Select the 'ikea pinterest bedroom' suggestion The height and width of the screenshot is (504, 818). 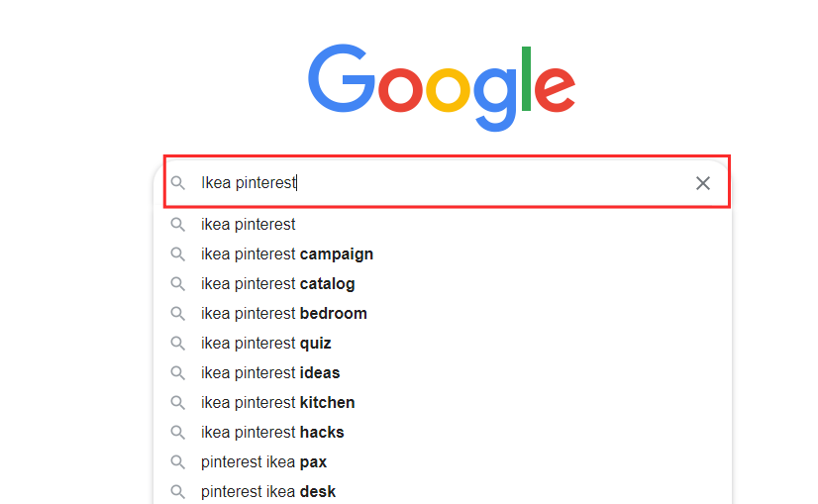pyautogui.click(x=283, y=314)
